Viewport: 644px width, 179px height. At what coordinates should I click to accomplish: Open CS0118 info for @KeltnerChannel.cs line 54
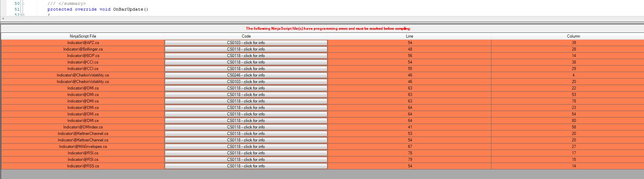[x=246, y=140]
